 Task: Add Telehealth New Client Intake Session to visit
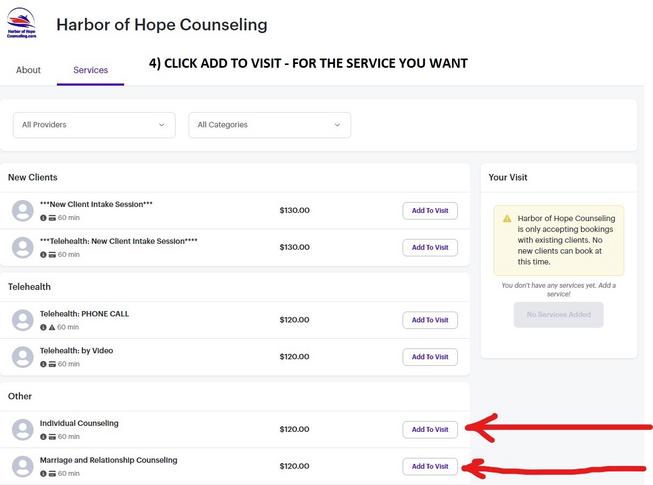tap(430, 247)
